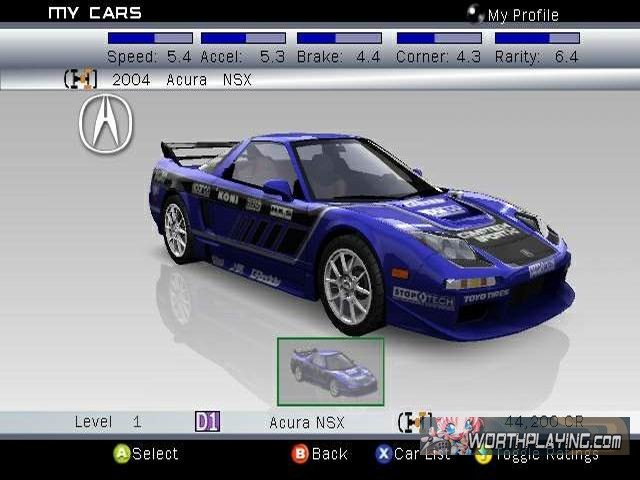The height and width of the screenshot is (480, 640).
Task: Click the 'Corner: 4.3' value
Action: coord(438,57)
